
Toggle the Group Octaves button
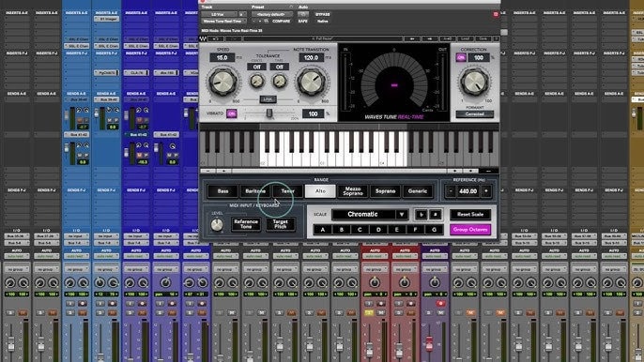pos(470,230)
